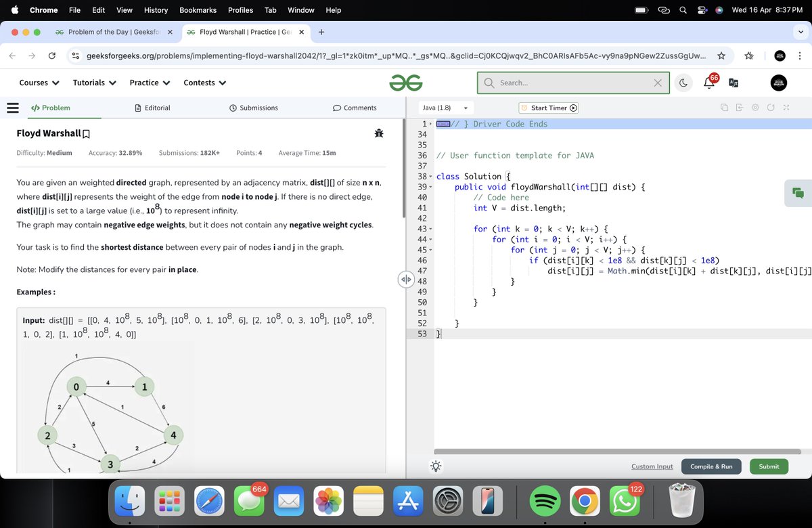
Task: Switch to the Editorial tab
Action: pyautogui.click(x=152, y=108)
